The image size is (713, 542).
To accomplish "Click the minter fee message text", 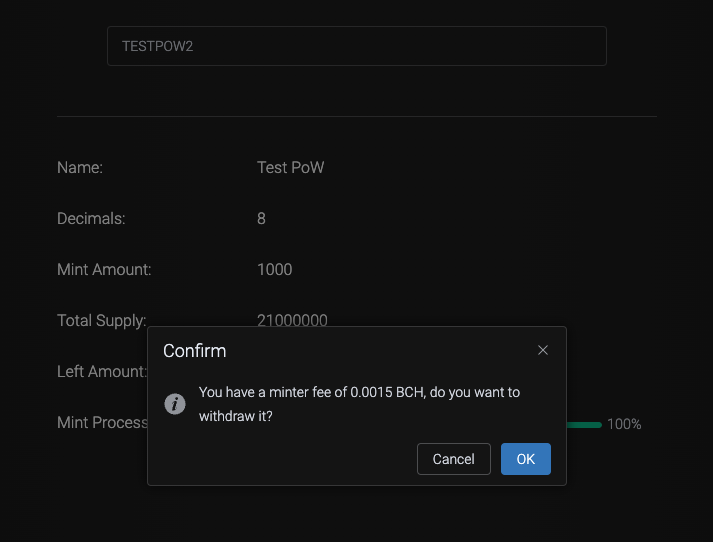I will [x=359, y=392].
